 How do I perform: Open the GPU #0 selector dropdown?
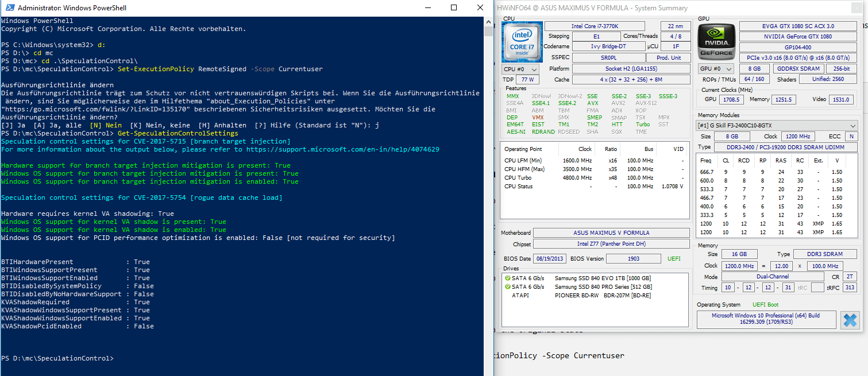pos(715,69)
